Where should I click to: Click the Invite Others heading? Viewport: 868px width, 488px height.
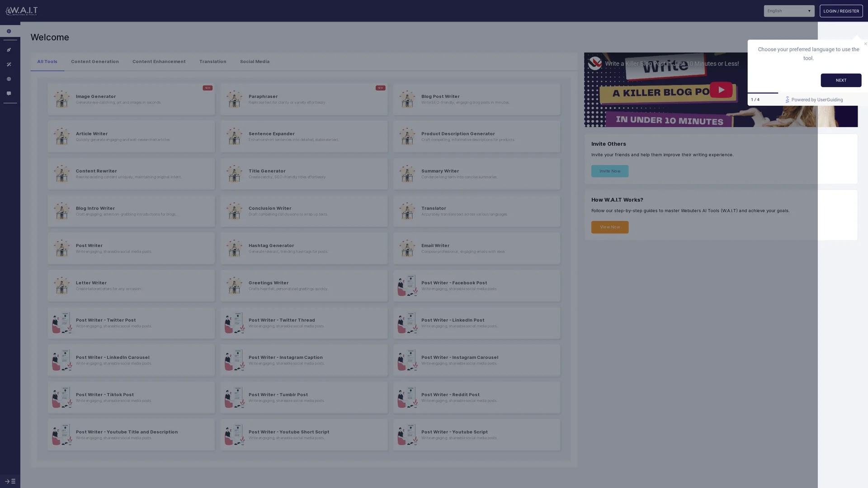coord(609,144)
